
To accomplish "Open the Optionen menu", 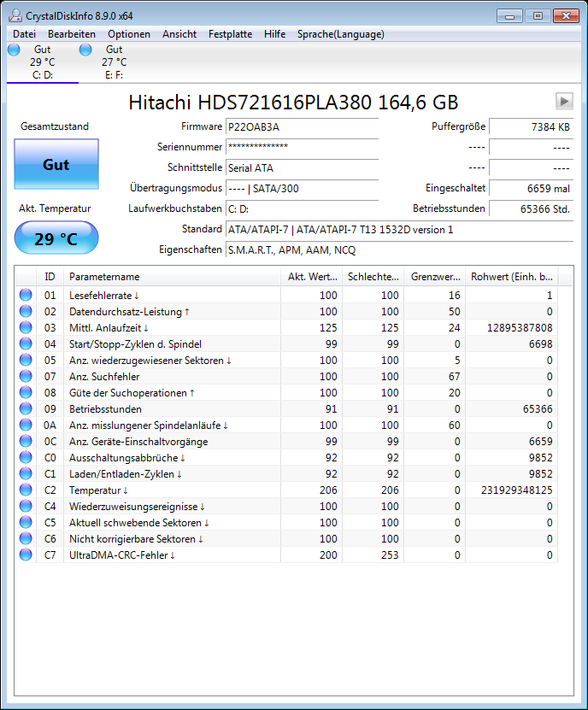I will click(x=129, y=34).
